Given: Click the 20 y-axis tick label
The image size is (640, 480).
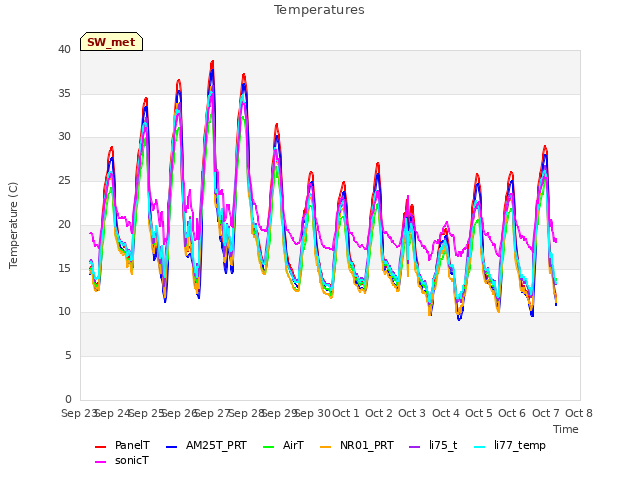Looking at the screenshot, I should coord(64,224).
